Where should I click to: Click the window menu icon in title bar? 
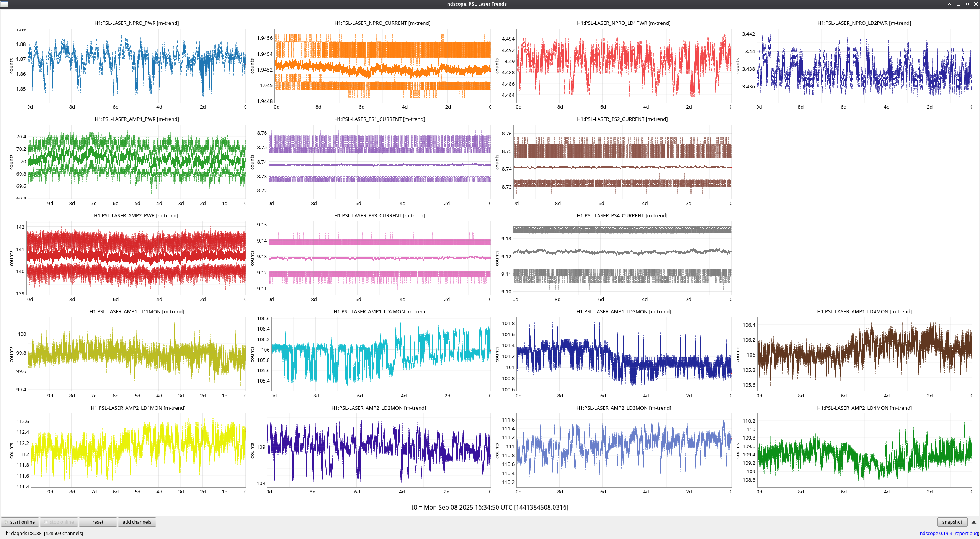click(4, 4)
